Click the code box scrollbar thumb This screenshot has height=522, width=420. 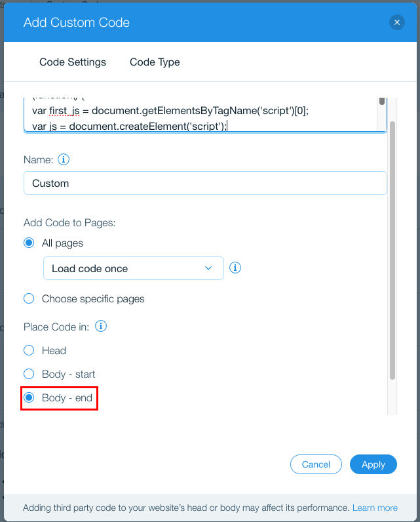tap(382, 101)
